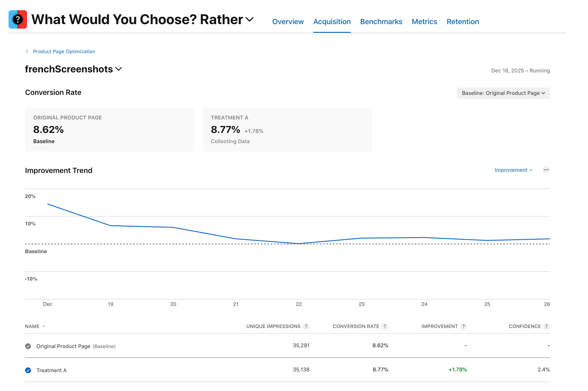Click the app icon with question mark
Screen dimensions: 588x391
(18, 19)
